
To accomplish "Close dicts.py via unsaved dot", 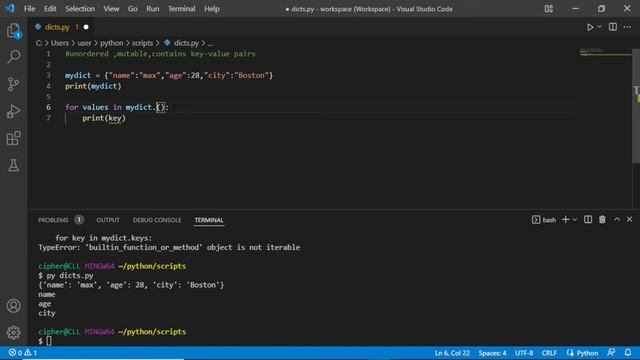I will coord(86,27).
